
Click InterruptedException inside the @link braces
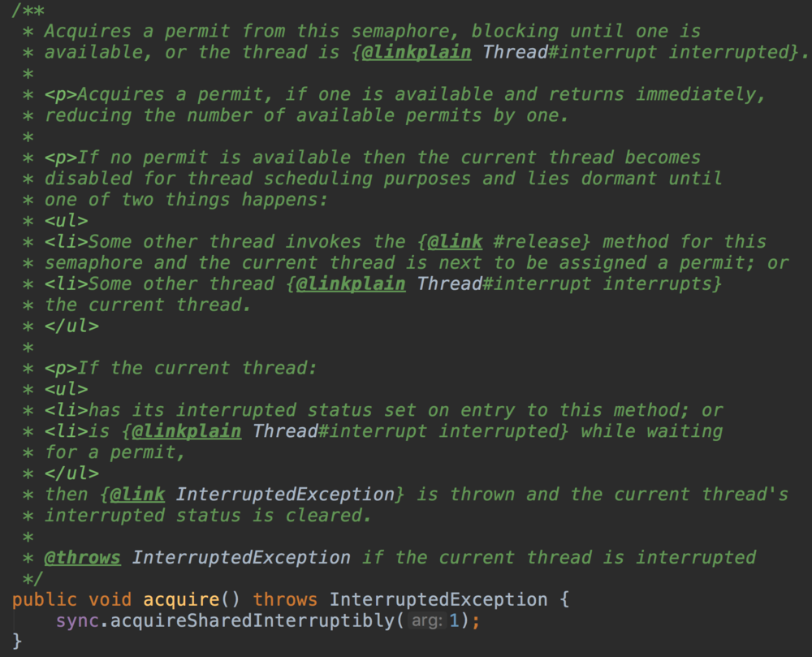[285, 495]
